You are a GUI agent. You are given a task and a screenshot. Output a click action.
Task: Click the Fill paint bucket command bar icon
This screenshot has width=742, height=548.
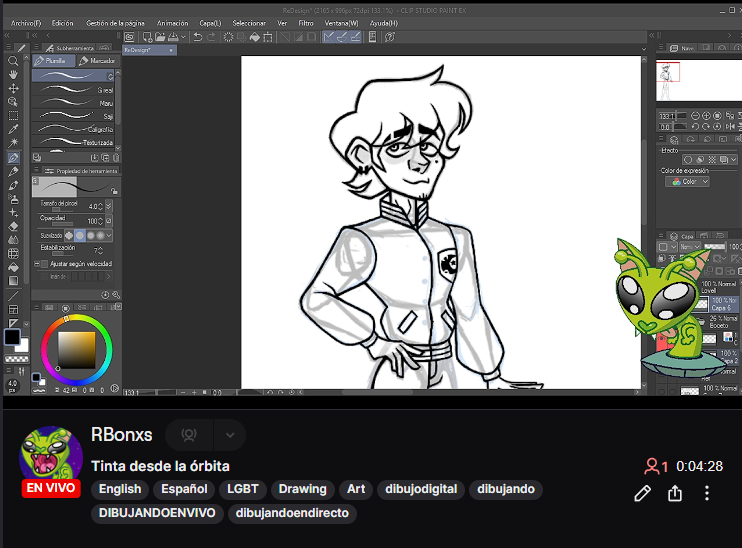[x=255, y=37]
